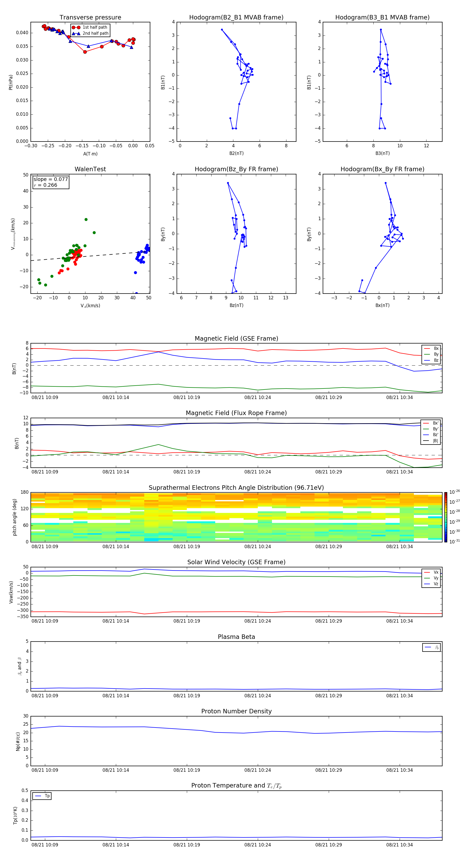This screenshot has height=868, width=473.
Task: Select the 'r = 0.266' annotation
Action: (x=45, y=185)
